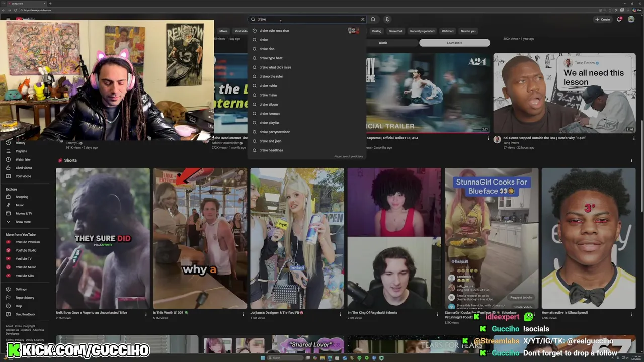Click the magnifier search button
This screenshot has width=644, height=362.
tap(373, 19)
